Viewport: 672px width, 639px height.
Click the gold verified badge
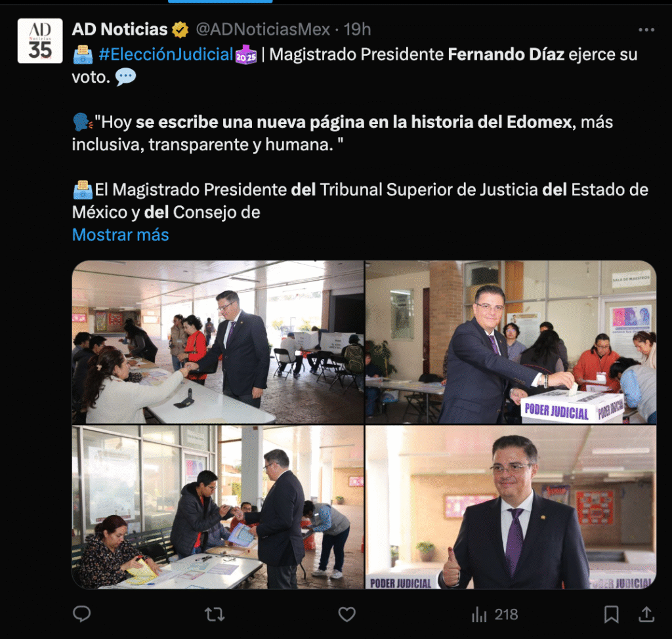click(x=180, y=30)
